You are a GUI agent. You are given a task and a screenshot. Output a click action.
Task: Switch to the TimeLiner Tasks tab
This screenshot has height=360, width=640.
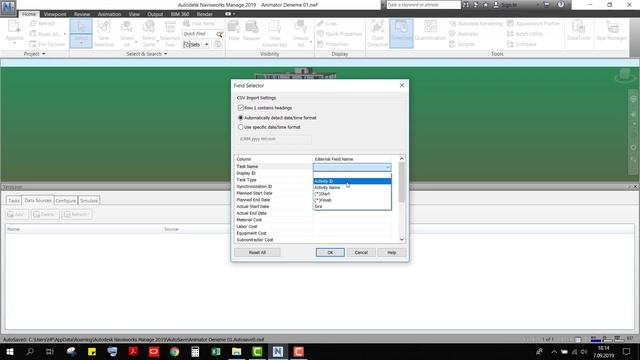pyautogui.click(x=14, y=200)
